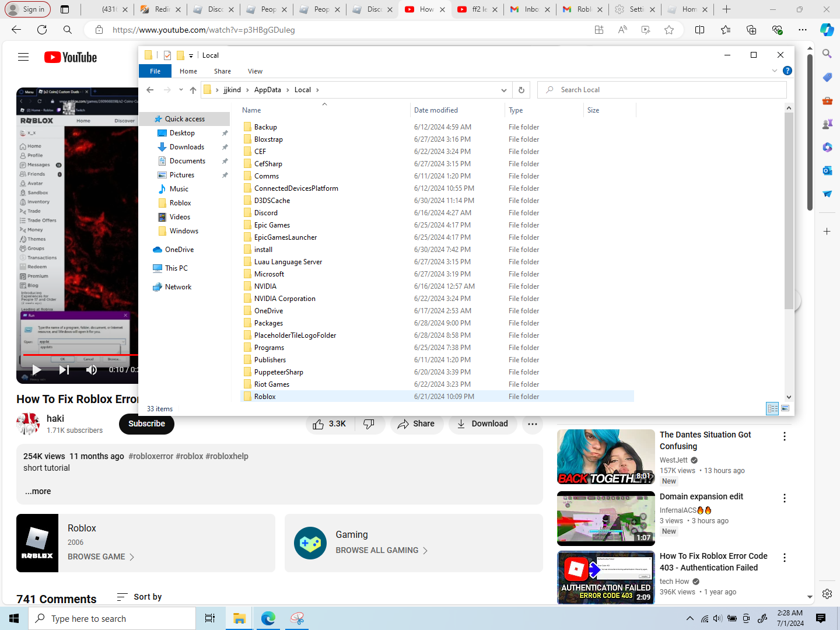This screenshot has width=840, height=630.
Task: Expand chevron after AppData in path
Action: pyautogui.click(x=288, y=90)
